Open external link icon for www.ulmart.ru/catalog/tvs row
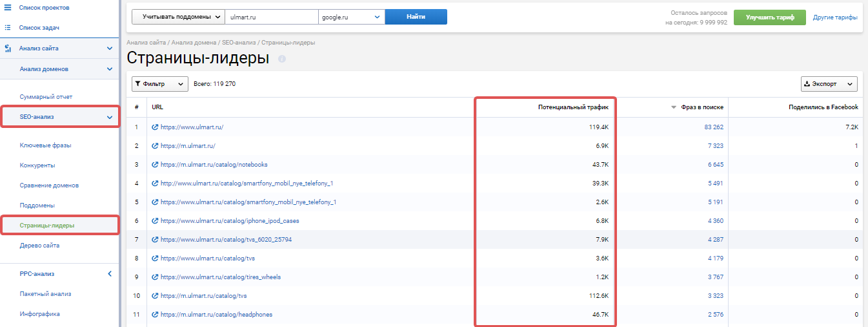 [155, 258]
